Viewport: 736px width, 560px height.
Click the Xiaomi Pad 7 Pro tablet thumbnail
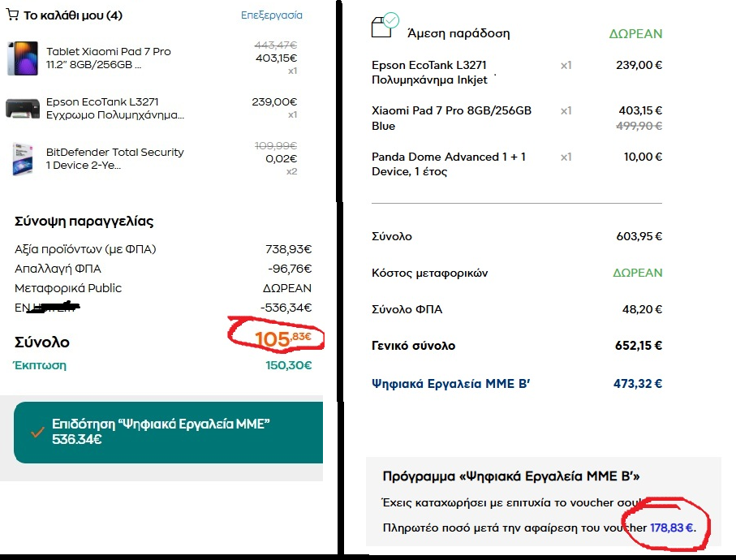(23, 58)
